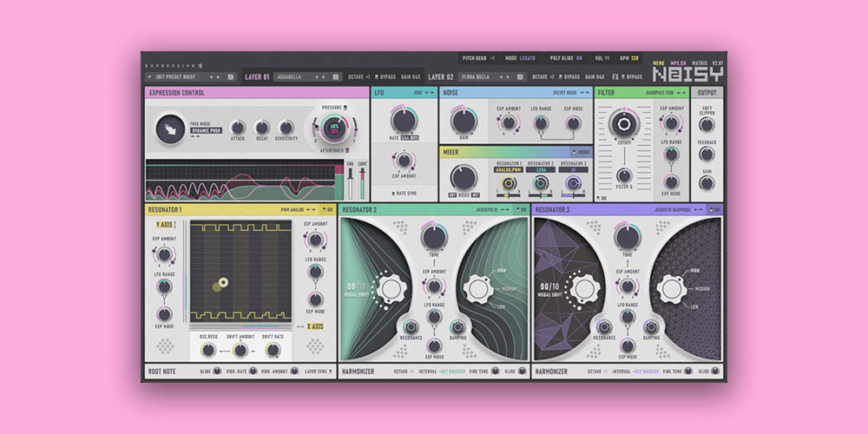Toggle Resonator 1 ON switch
The width and height of the screenshot is (868, 434).
327,209
